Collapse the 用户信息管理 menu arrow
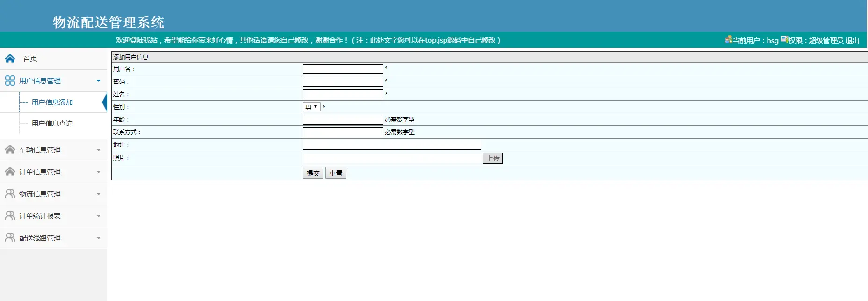The height and width of the screenshot is (301, 868). 99,81
